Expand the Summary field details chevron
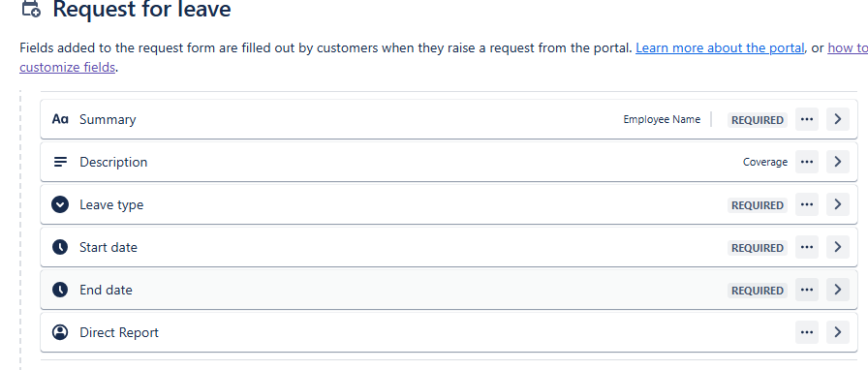 (838, 119)
